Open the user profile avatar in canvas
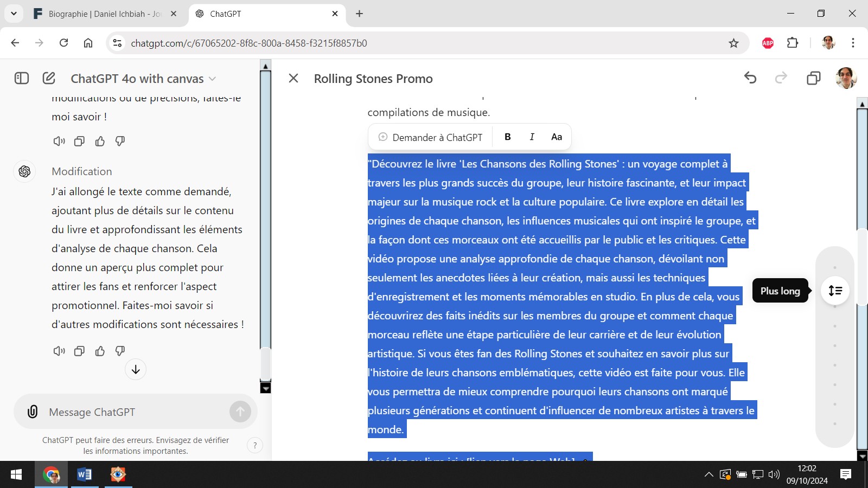This screenshot has height=488, width=868. point(846,78)
